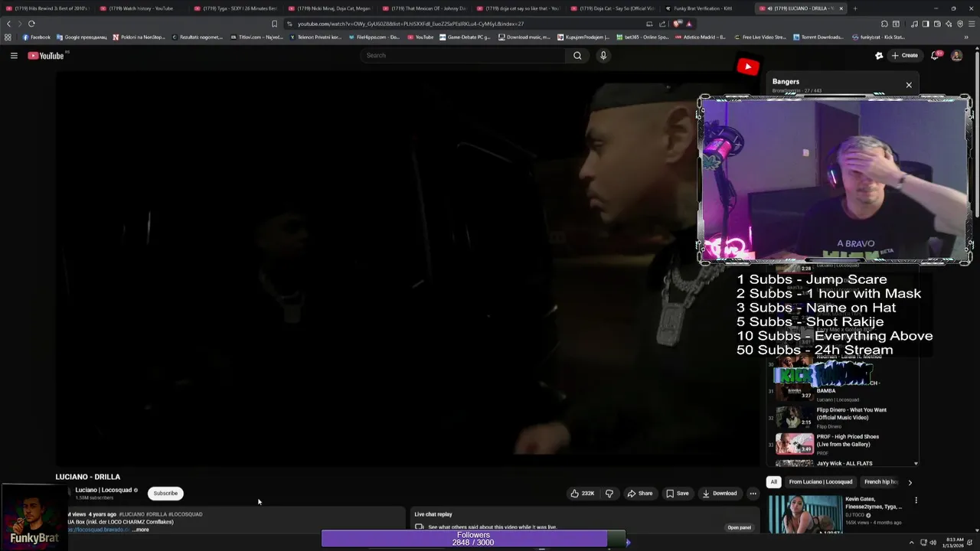Start voice search with the microphone icon
Viewport: 980px width, 551px height.
pyautogui.click(x=603, y=55)
